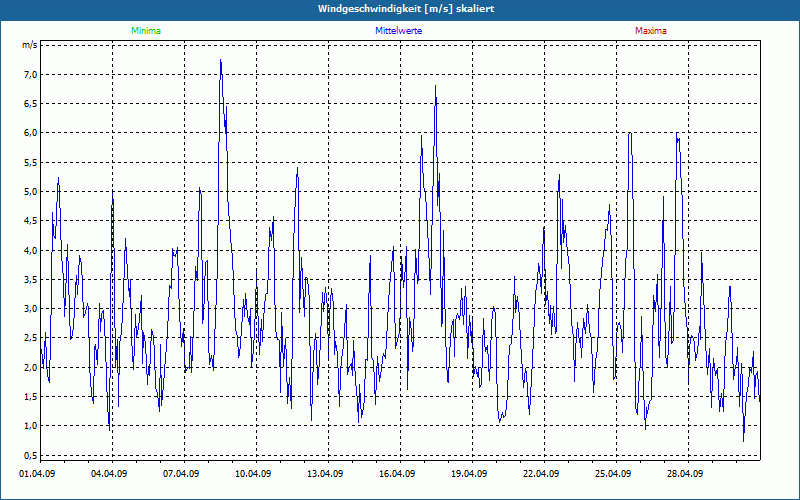The image size is (800, 500).
Task: Click the 16.04.09 date label
Action: (397, 473)
